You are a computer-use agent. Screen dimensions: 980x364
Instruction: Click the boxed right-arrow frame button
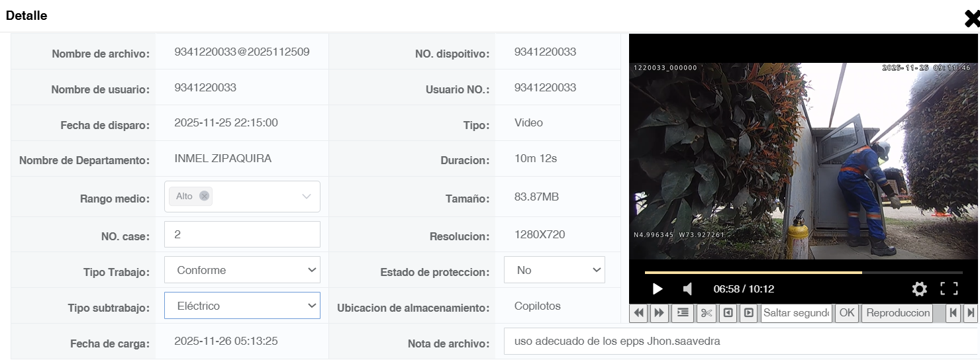click(x=748, y=313)
